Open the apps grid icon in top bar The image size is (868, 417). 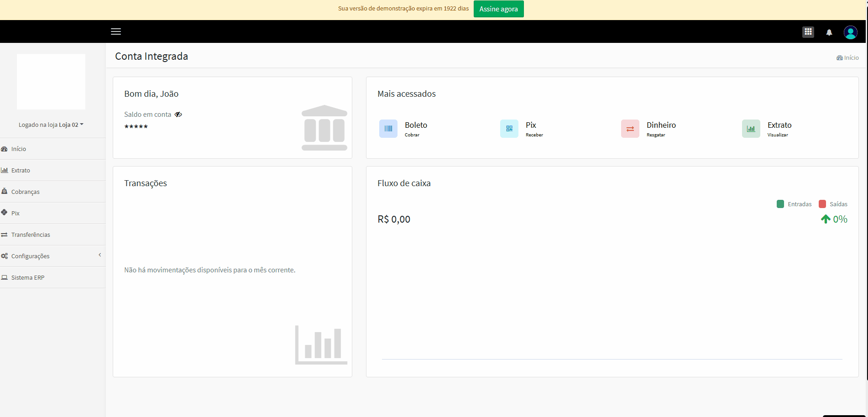pos(808,32)
